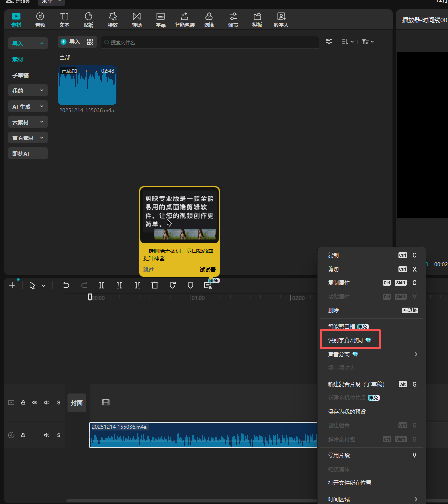Choose 复制 from the context menu
The image size is (448, 504).
click(x=372, y=255)
